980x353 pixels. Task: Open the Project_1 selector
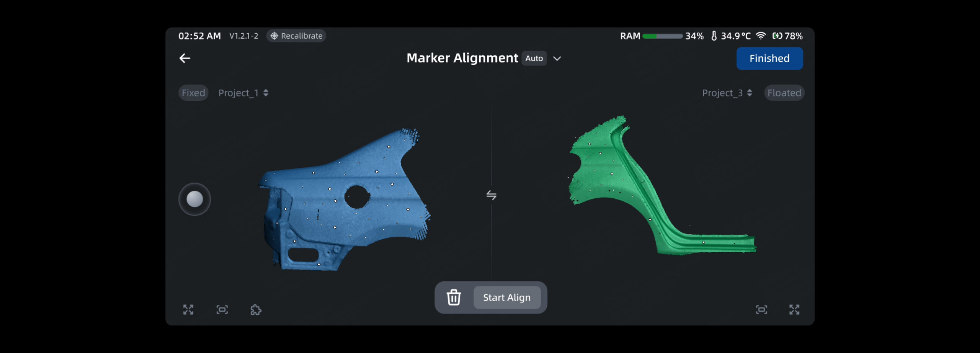[243, 93]
